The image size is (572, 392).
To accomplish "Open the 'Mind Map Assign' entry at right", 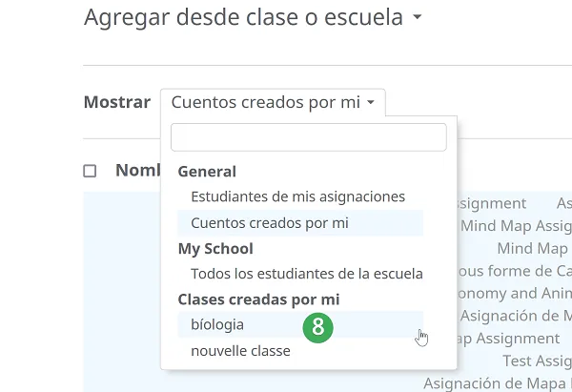I will (x=516, y=226).
